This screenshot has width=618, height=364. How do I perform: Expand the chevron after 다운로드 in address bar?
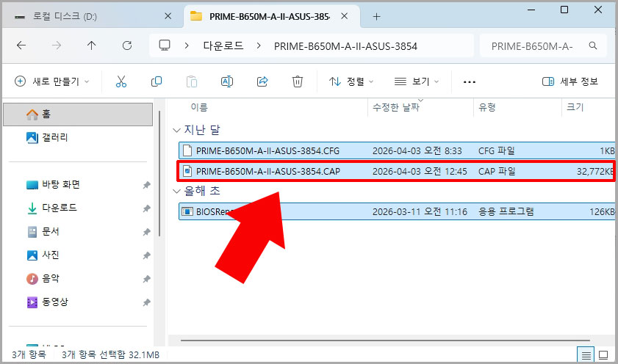click(x=259, y=45)
